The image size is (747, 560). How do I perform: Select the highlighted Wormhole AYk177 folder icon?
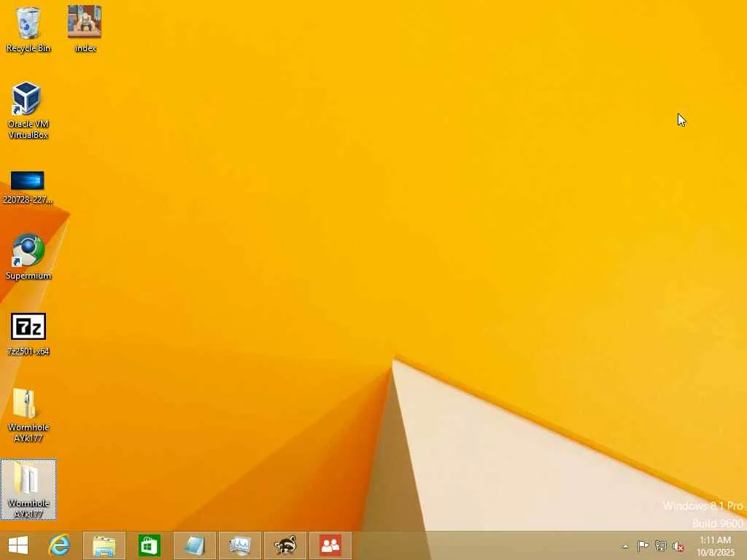click(28, 489)
